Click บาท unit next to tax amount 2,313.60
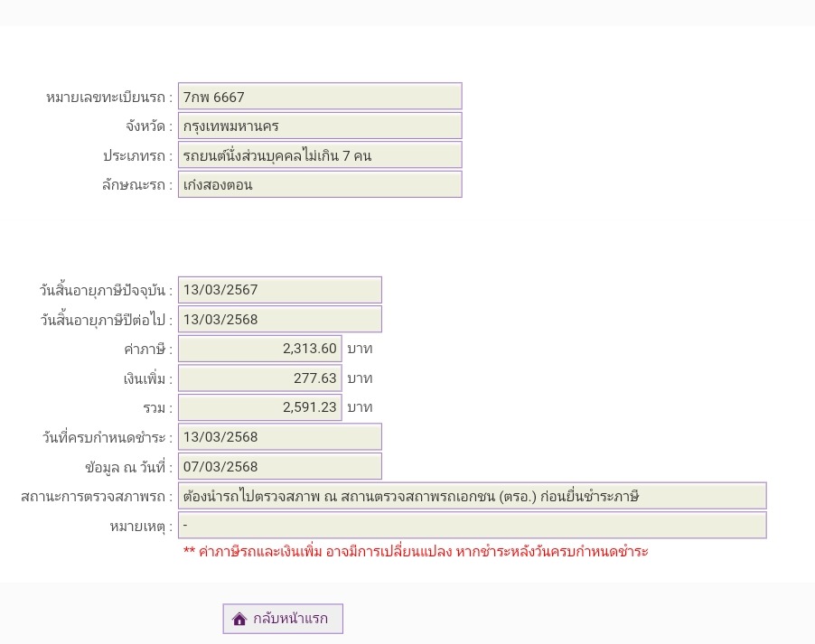The height and width of the screenshot is (644, 815). (x=360, y=349)
